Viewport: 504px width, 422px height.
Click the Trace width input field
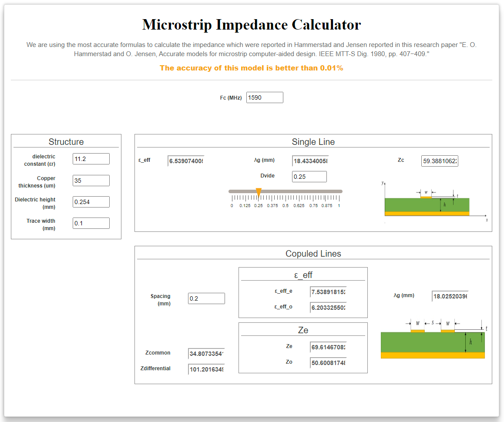point(91,223)
